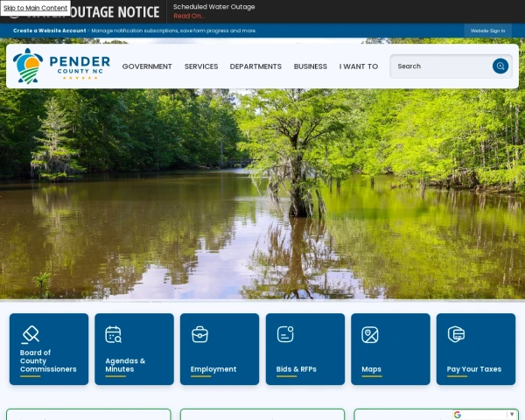Click the Create a Website Account link
Image resolution: width=525 pixels, height=420 pixels.
pyautogui.click(x=50, y=31)
